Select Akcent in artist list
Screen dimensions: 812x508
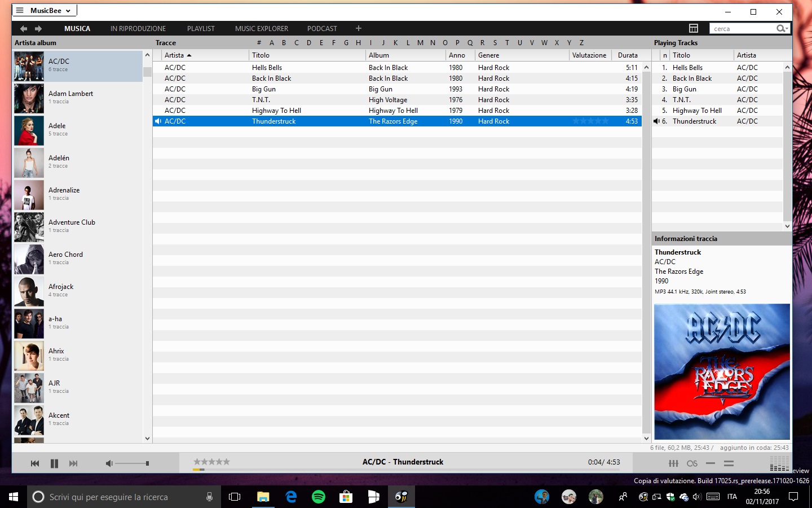[78, 420]
